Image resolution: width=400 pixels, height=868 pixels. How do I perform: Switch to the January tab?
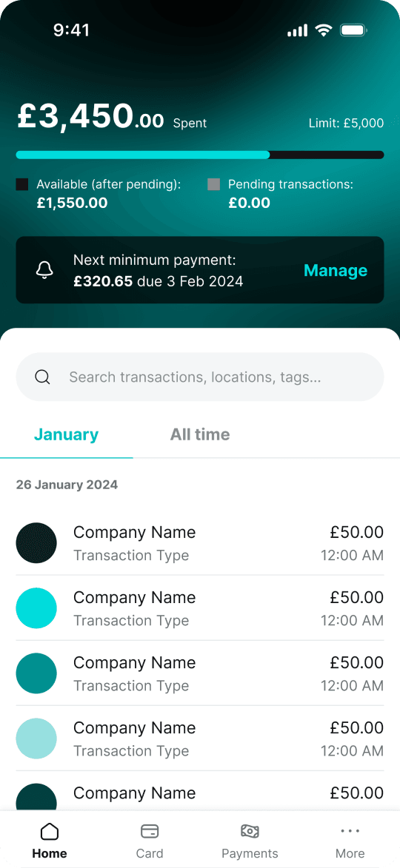click(67, 434)
